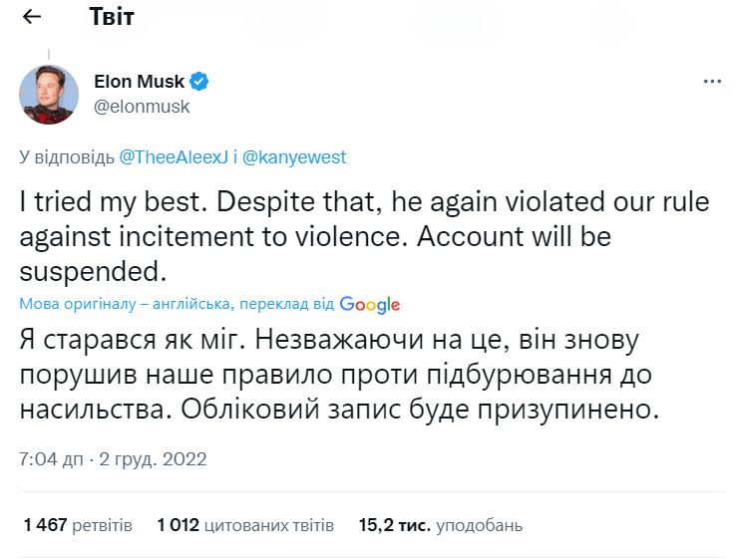The width and height of the screenshot is (737, 560).
Task: Click the Google logo in translation note
Action: coord(369,305)
